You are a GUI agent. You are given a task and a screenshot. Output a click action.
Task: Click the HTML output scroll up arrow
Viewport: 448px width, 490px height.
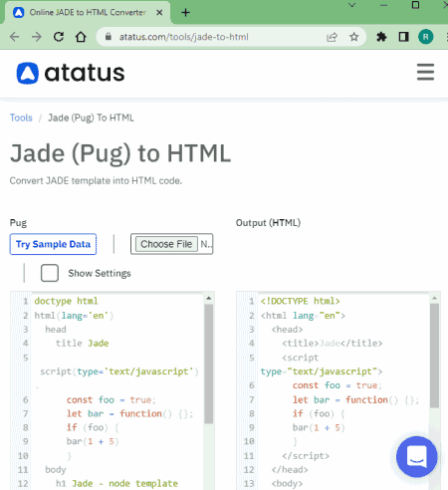tap(435, 298)
